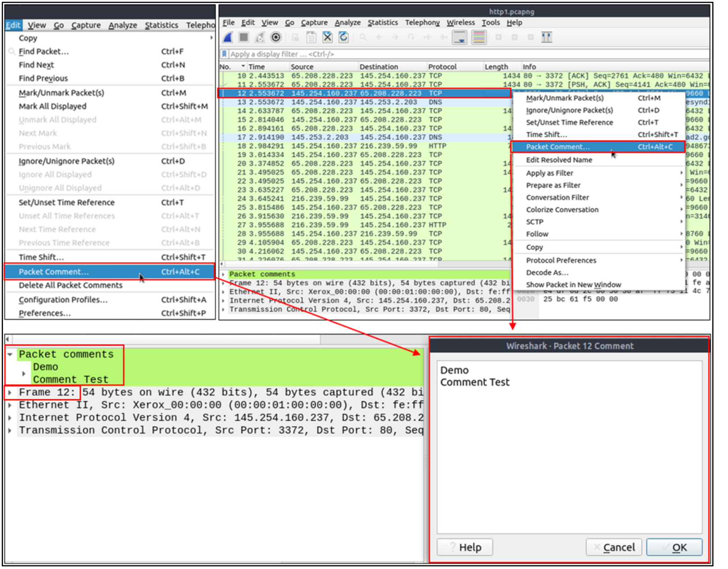Select Packet Comment… in the Edit menu
Image resolution: width=728 pixels, height=569 pixels.
[110, 272]
